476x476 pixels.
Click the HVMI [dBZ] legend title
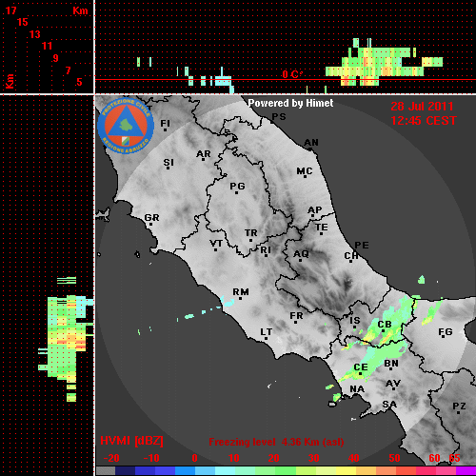click(x=131, y=441)
